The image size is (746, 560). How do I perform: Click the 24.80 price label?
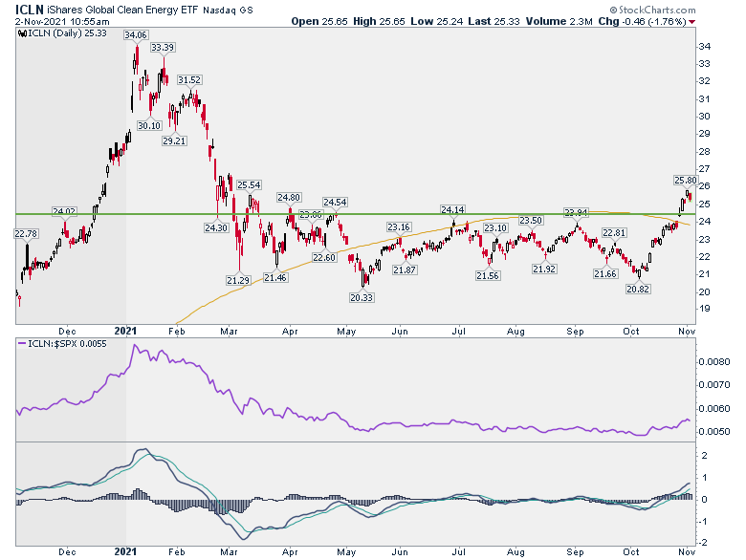point(289,197)
